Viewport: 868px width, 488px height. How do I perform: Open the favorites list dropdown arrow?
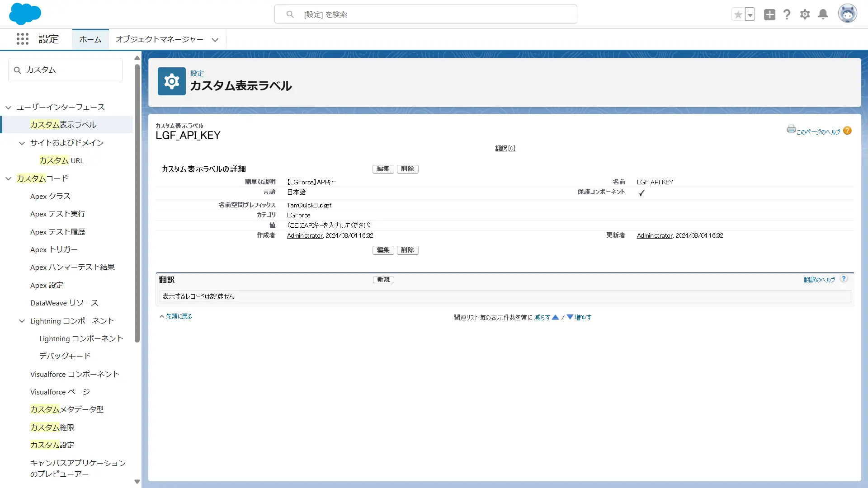(750, 14)
